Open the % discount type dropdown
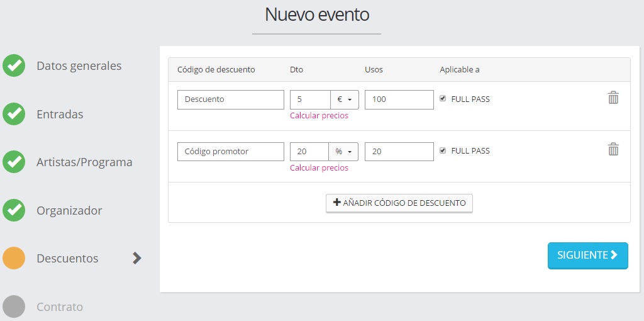 343,152
